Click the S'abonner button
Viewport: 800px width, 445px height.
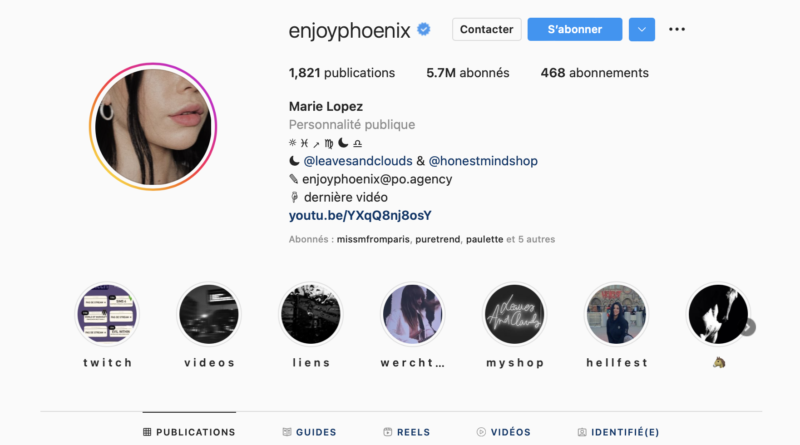(575, 30)
